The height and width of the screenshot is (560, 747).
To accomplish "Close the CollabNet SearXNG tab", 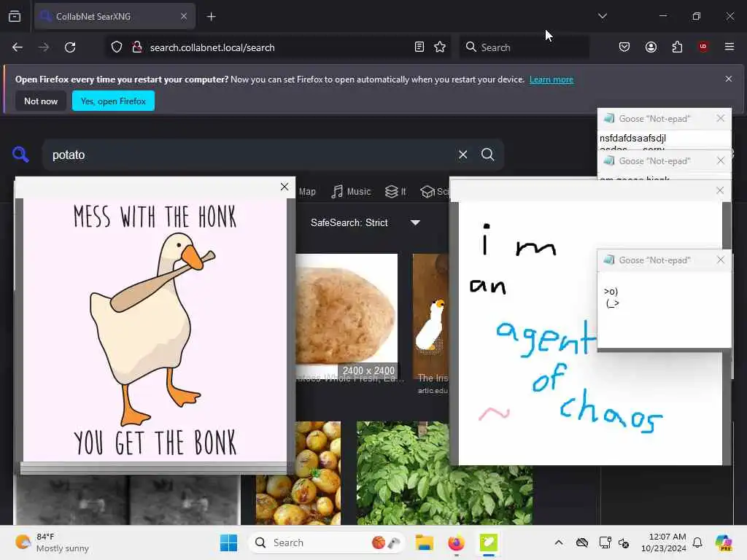I will coord(184,16).
